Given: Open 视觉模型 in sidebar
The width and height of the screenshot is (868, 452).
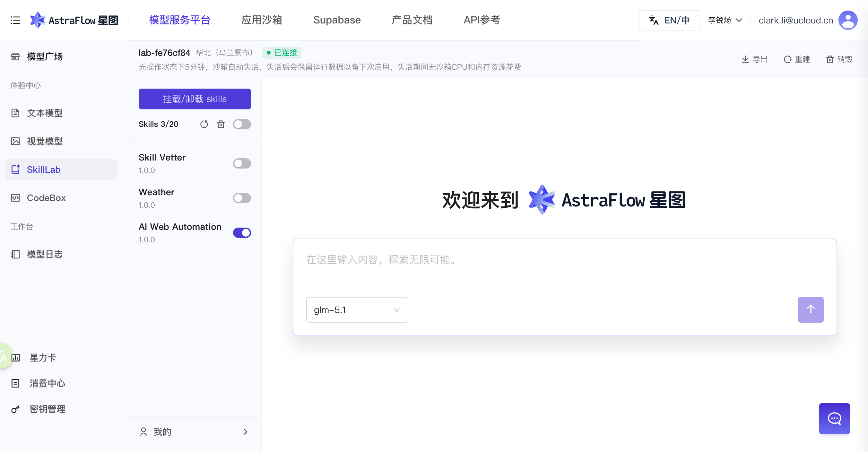Looking at the screenshot, I should (x=61, y=141).
